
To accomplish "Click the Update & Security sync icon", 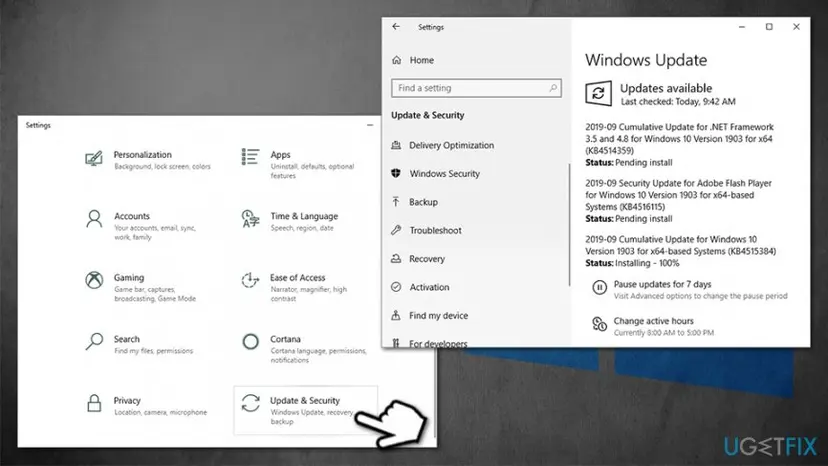I will point(250,403).
